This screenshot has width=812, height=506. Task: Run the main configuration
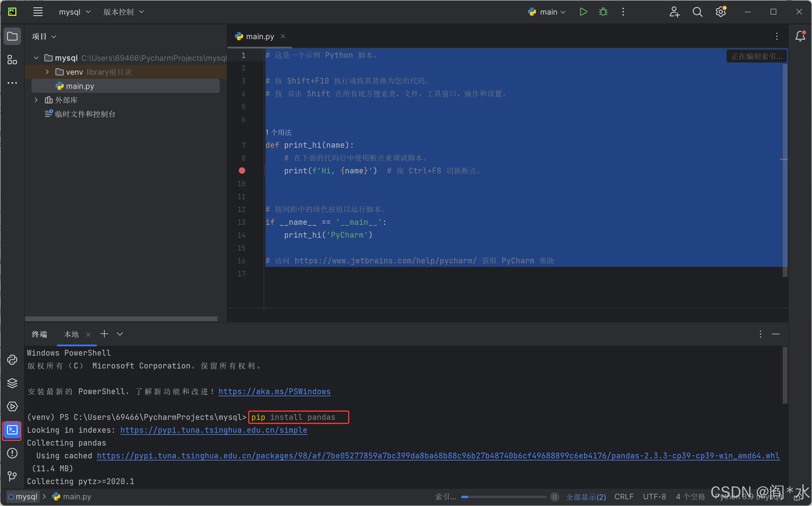tap(583, 12)
